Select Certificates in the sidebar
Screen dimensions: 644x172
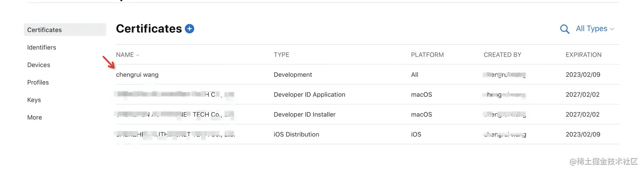(45, 30)
